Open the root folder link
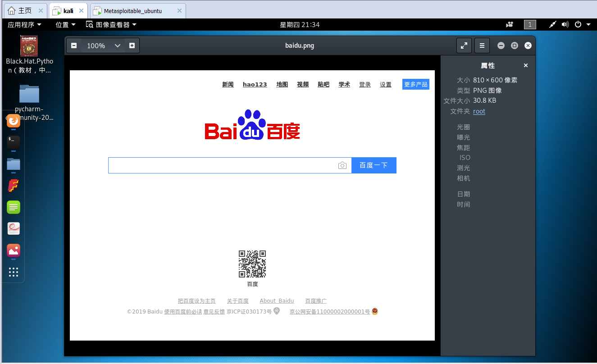This screenshot has width=597, height=364. click(x=479, y=111)
